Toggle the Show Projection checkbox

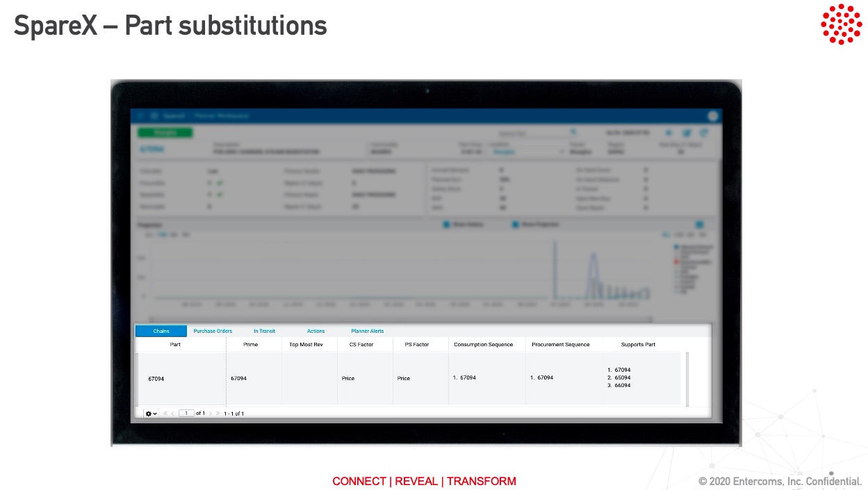click(516, 224)
